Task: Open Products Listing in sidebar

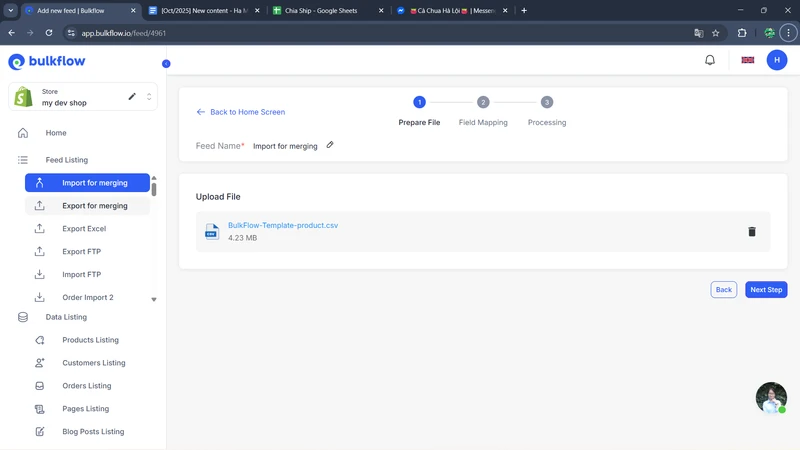Action: [x=90, y=340]
